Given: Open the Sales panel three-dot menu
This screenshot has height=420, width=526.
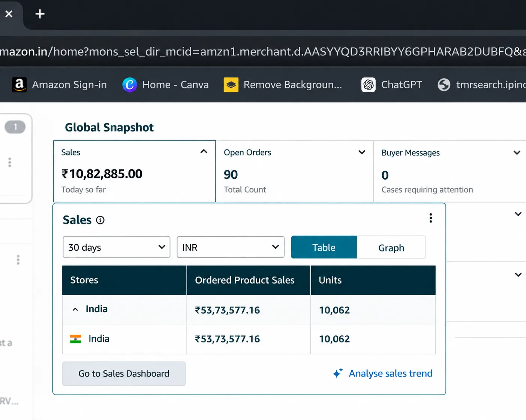Looking at the screenshot, I should pyautogui.click(x=431, y=218).
